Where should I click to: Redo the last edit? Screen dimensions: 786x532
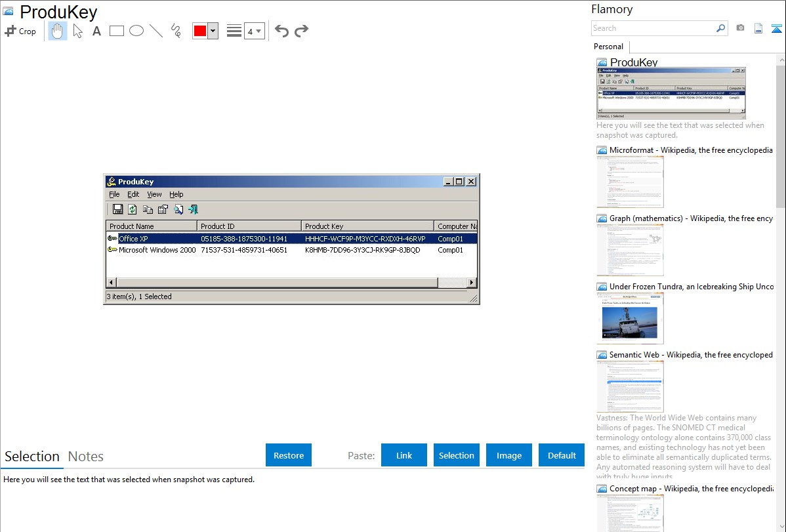click(301, 31)
